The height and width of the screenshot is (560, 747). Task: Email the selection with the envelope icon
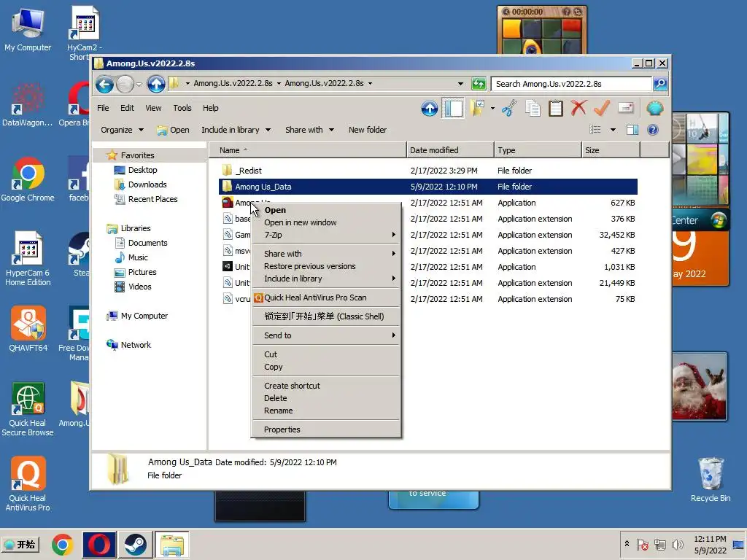625,108
